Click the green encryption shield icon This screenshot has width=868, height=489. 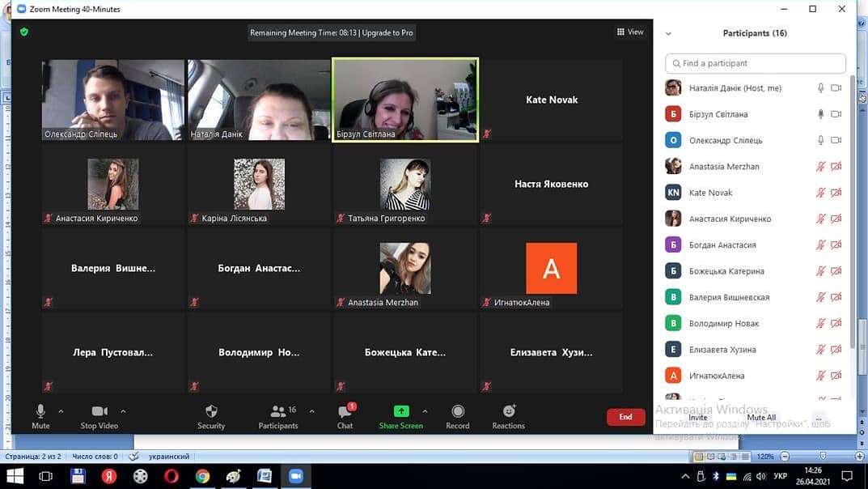(24, 32)
